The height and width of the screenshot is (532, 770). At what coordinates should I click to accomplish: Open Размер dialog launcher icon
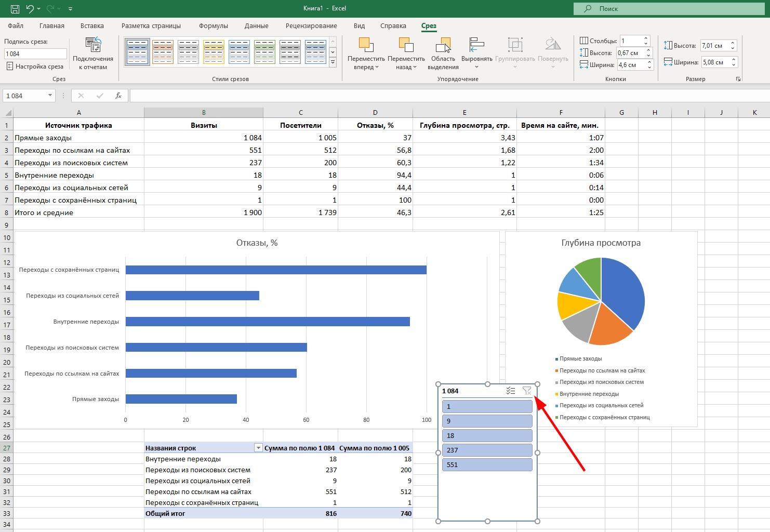point(738,79)
